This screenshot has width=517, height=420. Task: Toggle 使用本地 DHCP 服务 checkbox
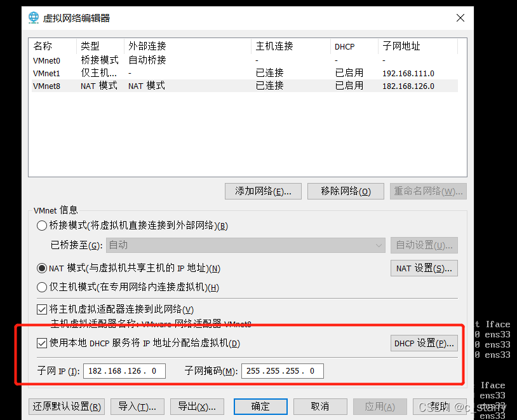coord(42,344)
